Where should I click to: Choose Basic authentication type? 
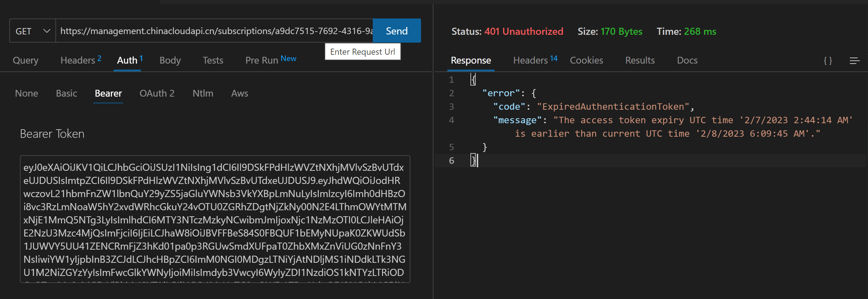pos(66,93)
